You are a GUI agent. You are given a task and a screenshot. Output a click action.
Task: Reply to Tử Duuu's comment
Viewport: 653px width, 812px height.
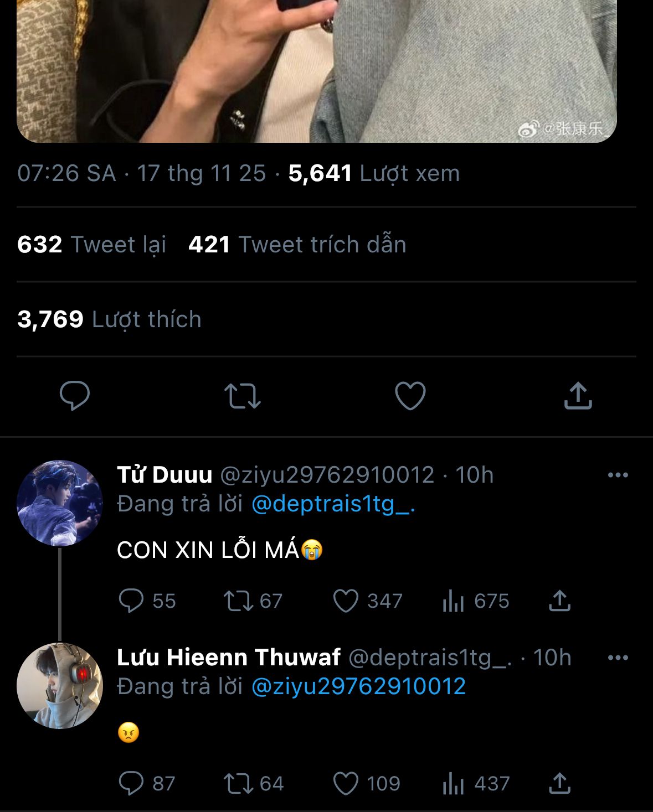(x=131, y=601)
